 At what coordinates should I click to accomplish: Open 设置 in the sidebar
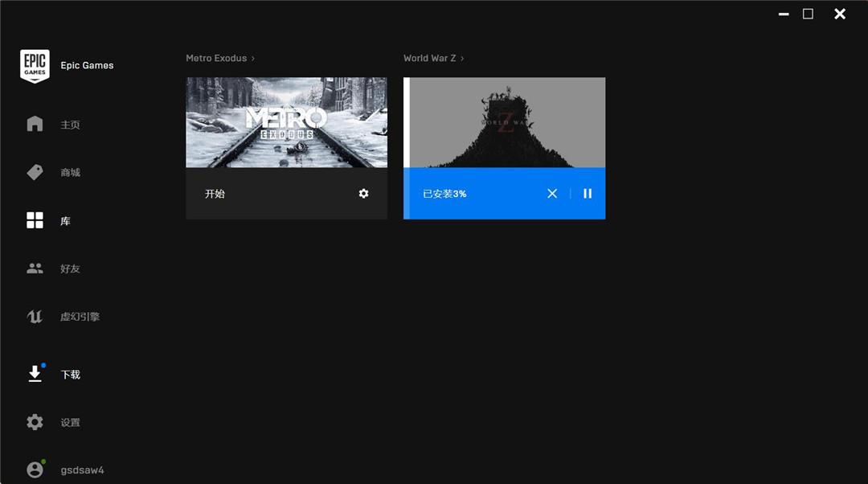tap(70, 423)
